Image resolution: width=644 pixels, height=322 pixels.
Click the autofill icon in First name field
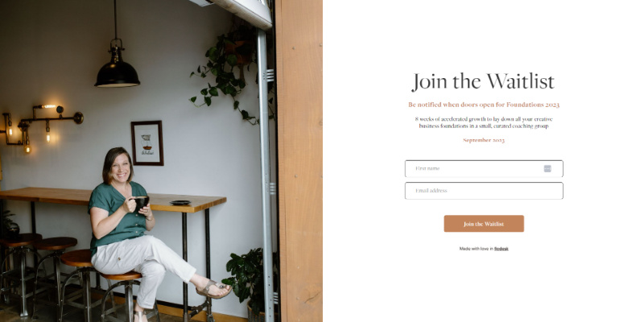[547, 168]
